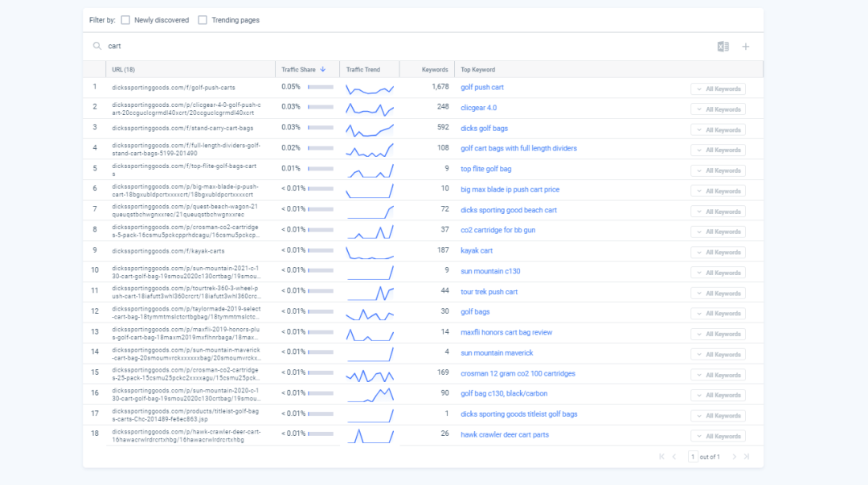Open the 'co2 cartridge for bb gun' link
This screenshot has width=868, height=485.
497,230
